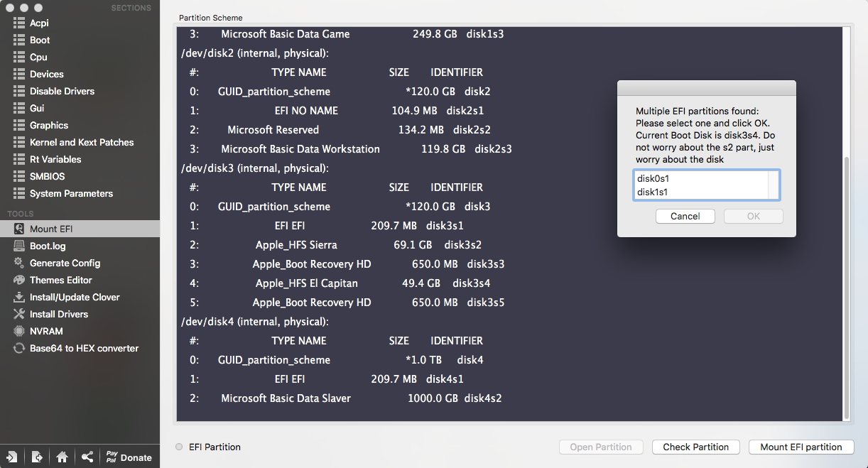Click the export configuration icon

pos(37,457)
